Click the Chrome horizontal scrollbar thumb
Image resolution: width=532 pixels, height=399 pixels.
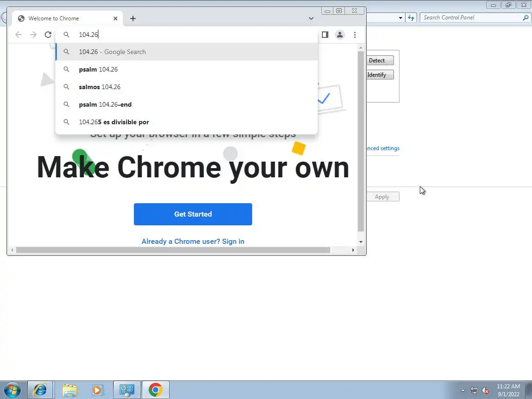173,250
